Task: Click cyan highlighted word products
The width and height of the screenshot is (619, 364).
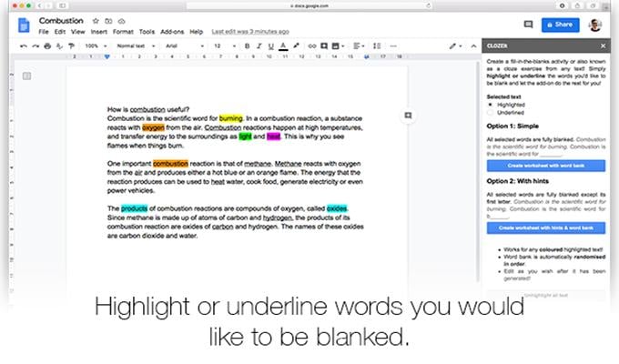Action: coord(134,208)
